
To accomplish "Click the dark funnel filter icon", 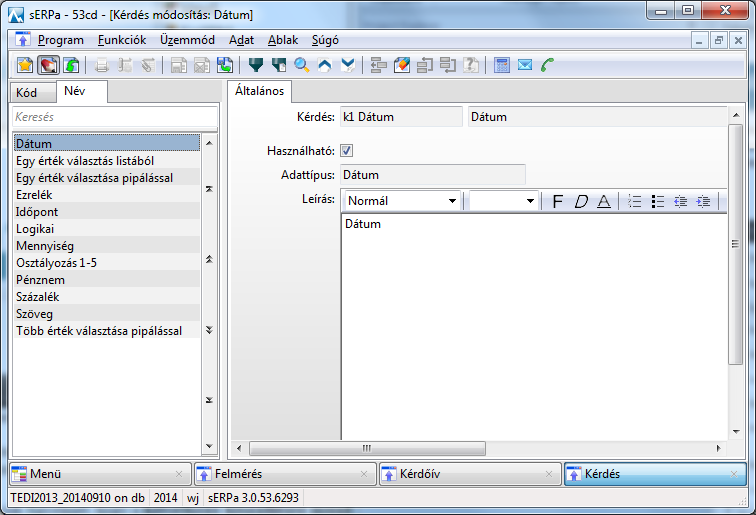I will tap(256, 65).
